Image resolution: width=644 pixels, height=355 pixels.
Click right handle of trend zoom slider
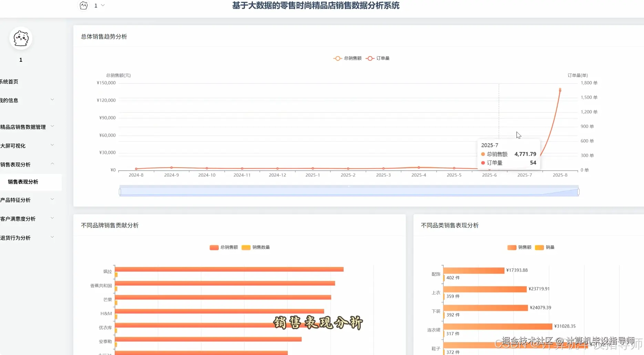coord(579,192)
